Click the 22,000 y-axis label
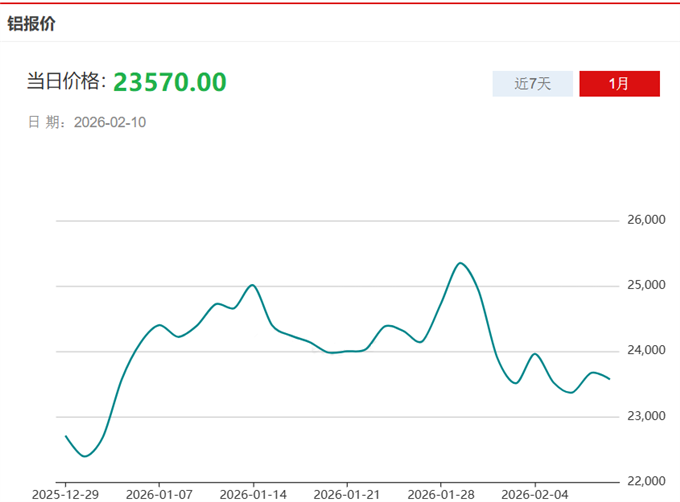Image resolution: width=680 pixels, height=502 pixels. [643, 481]
